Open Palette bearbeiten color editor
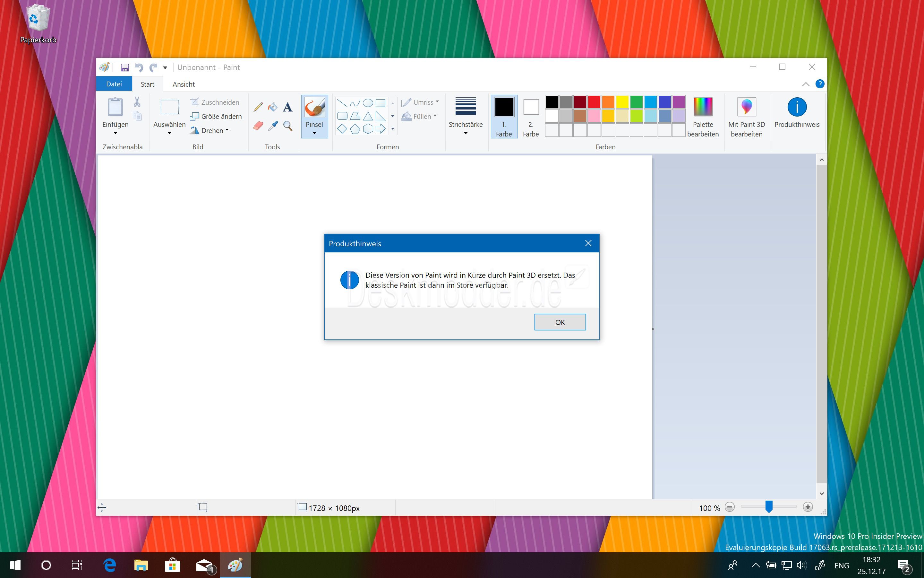This screenshot has height=578, width=924. [x=703, y=117]
